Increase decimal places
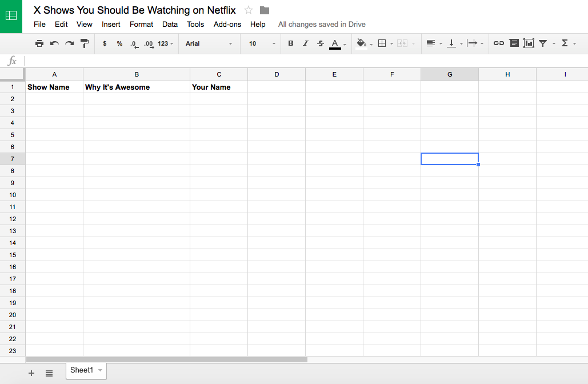This screenshot has width=588, height=384. pos(149,44)
